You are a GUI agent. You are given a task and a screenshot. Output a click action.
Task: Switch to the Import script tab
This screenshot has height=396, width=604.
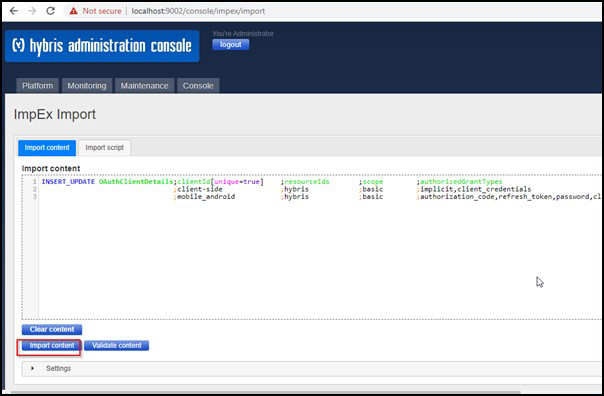click(x=104, y=148)
